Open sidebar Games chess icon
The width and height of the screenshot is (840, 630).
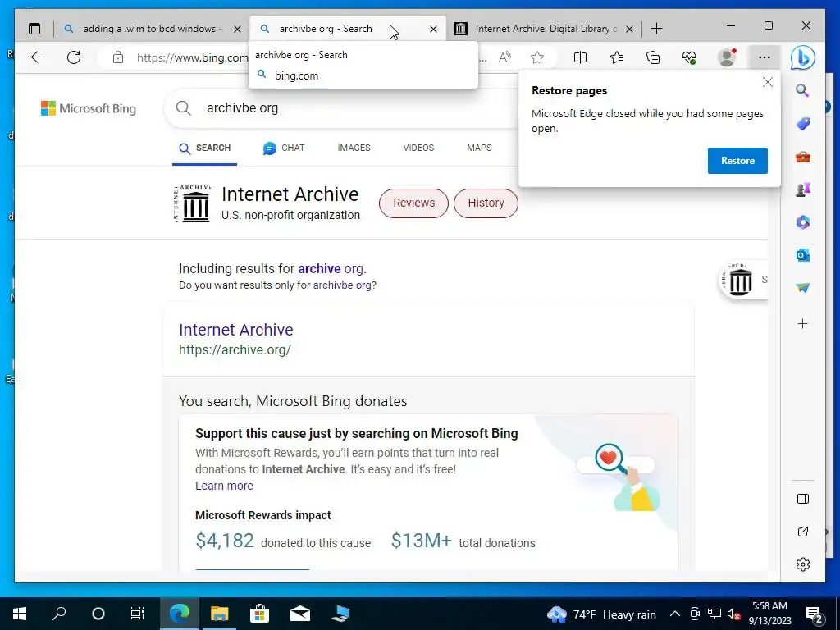click(x=802, y=189)
